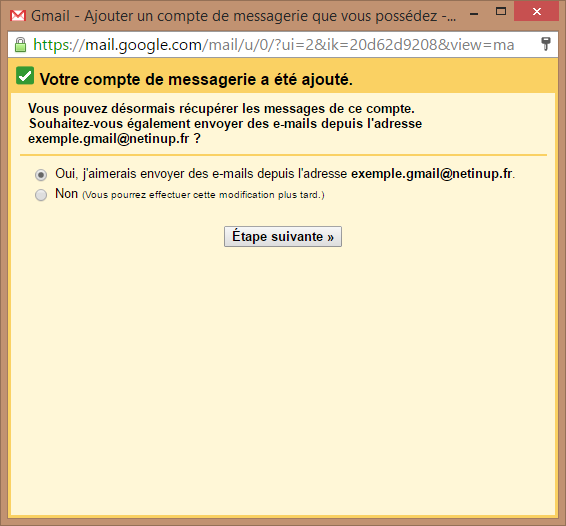Click the bold exemple.gmail@netinup.fr in the Oui option

click(x=432, y=174)
